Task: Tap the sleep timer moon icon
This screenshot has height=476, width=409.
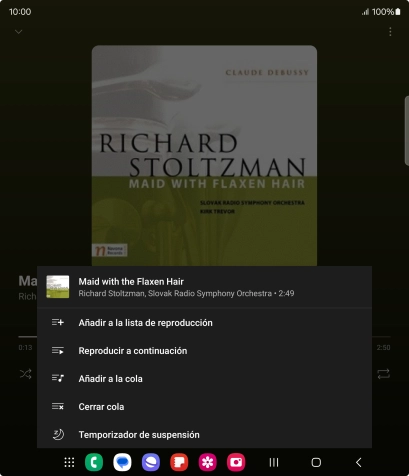Action: click(58, 434)
